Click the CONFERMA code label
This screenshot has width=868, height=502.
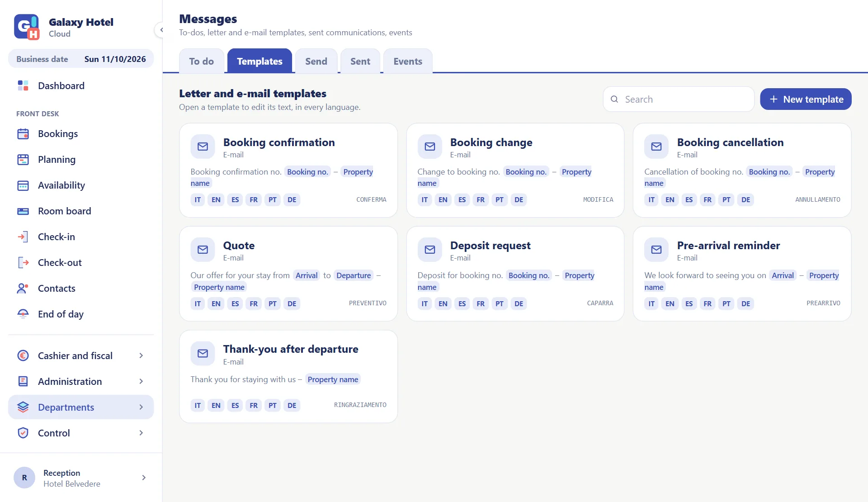tap(371, 199)
